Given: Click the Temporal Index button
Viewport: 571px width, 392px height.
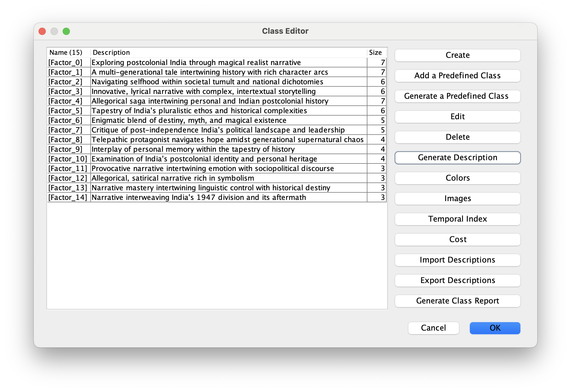Looking at the screenshot, I should (x=457, y=219).
